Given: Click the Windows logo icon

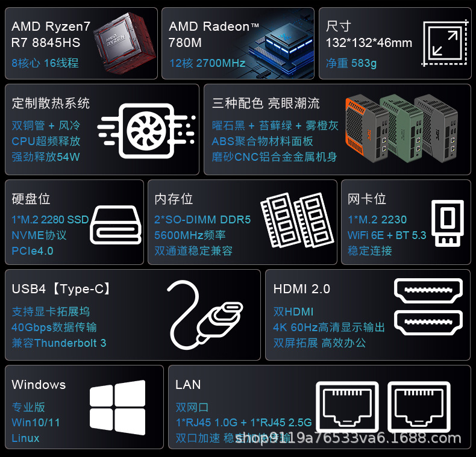Looking at the screenshot, I should point(117,407).
